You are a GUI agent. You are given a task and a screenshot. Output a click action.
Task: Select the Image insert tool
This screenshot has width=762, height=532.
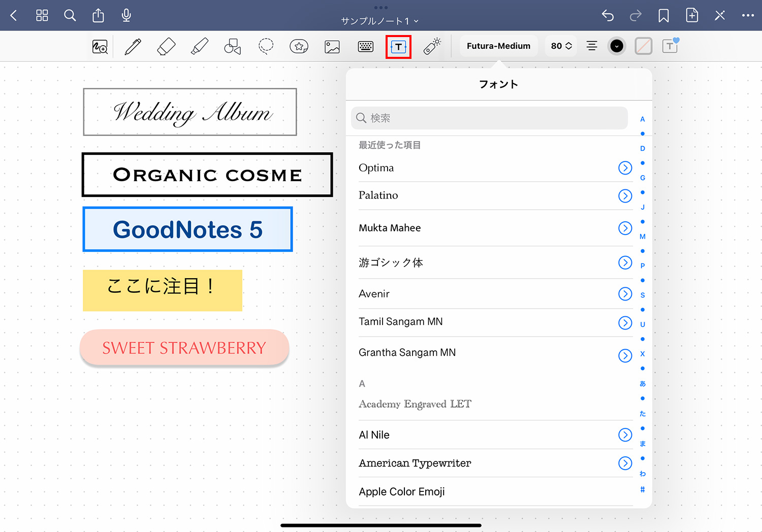coord(332,47)
